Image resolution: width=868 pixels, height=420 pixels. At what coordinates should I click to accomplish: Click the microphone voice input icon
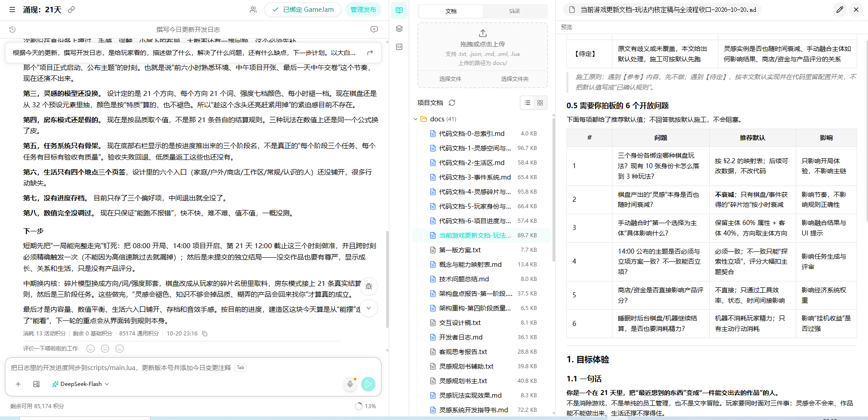(x=350, y=384)
